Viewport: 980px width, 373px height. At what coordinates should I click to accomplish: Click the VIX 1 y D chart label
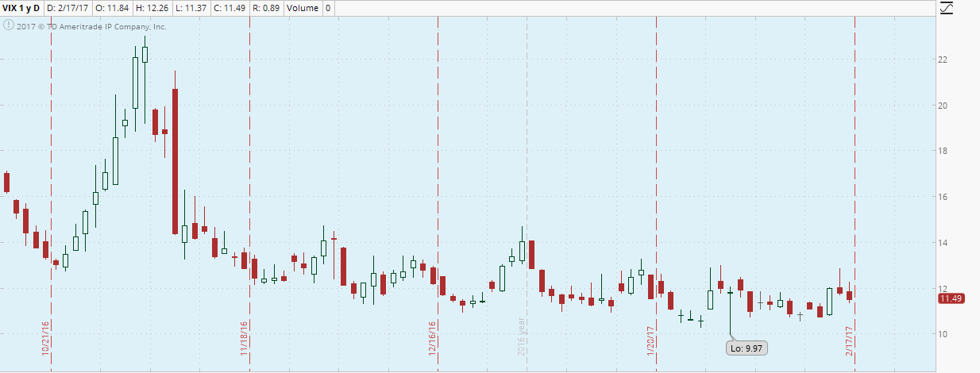click(x=22, y=7)
